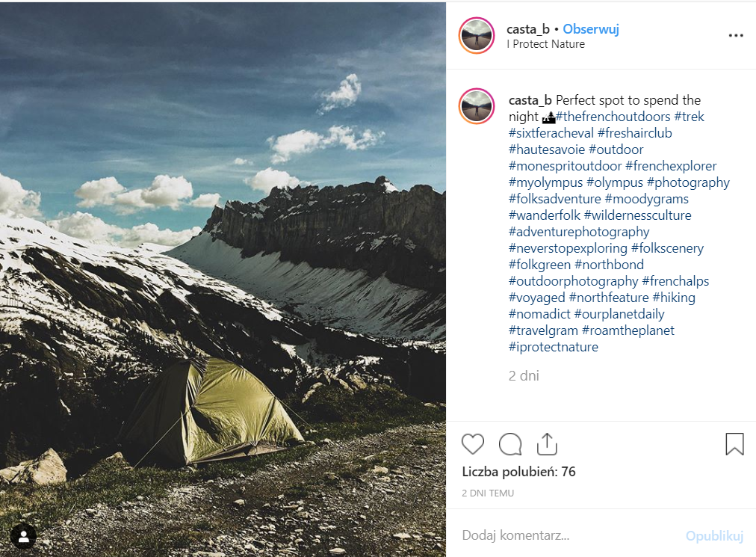This screenshot has width=756, height=557.
Task: Save post with bookmark icon
Action: click(734, 444)
